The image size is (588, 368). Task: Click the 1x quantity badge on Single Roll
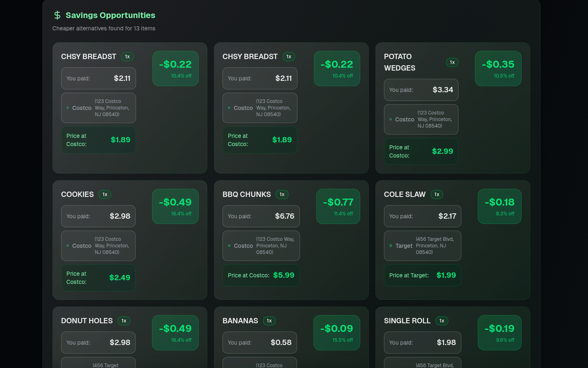[442, 321]
